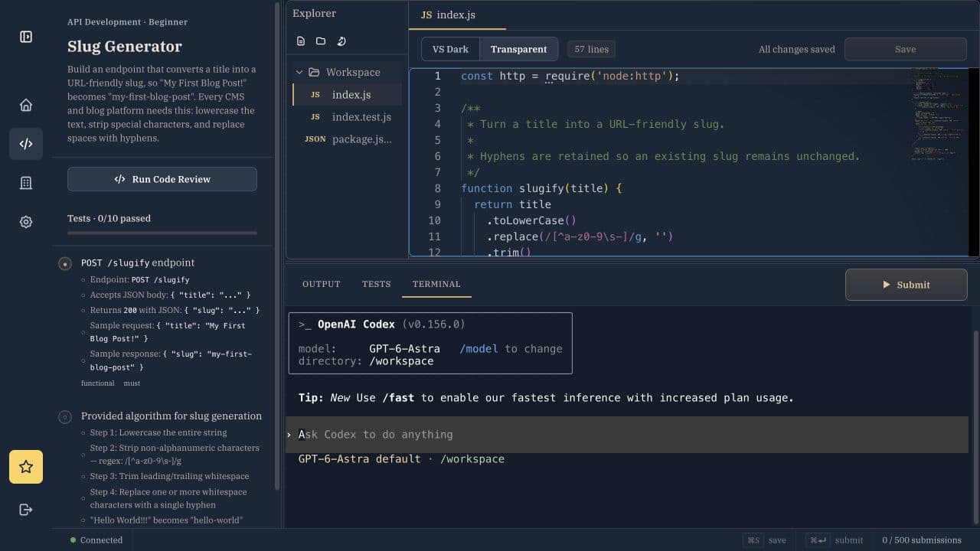Click 'GPT-6-Astra default · /workspace' status line
This screenshot has width=980, height=551.
click(x=401, y=458)
